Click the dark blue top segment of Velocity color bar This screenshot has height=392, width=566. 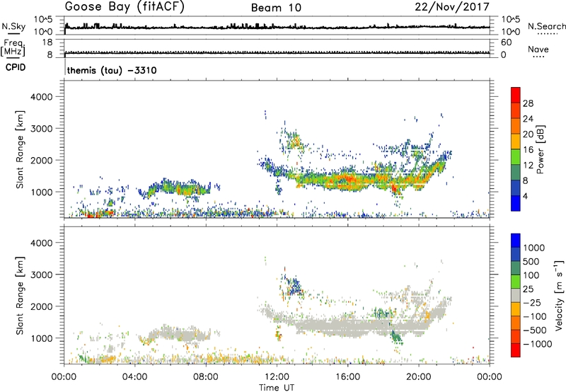pyautogui.click(x=516, y=241)
